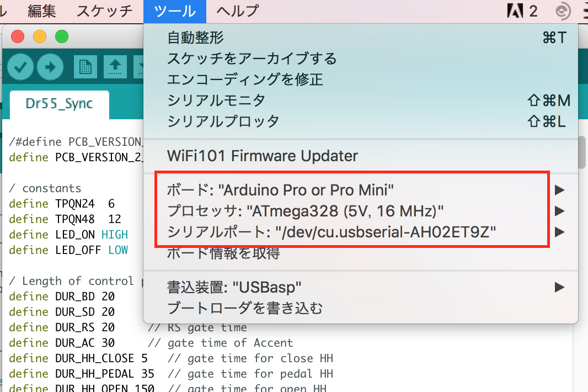Click the LOW keyword in LED_OFF line
The height and width of the screenshot is (392, 588).
tap(118, 250)
